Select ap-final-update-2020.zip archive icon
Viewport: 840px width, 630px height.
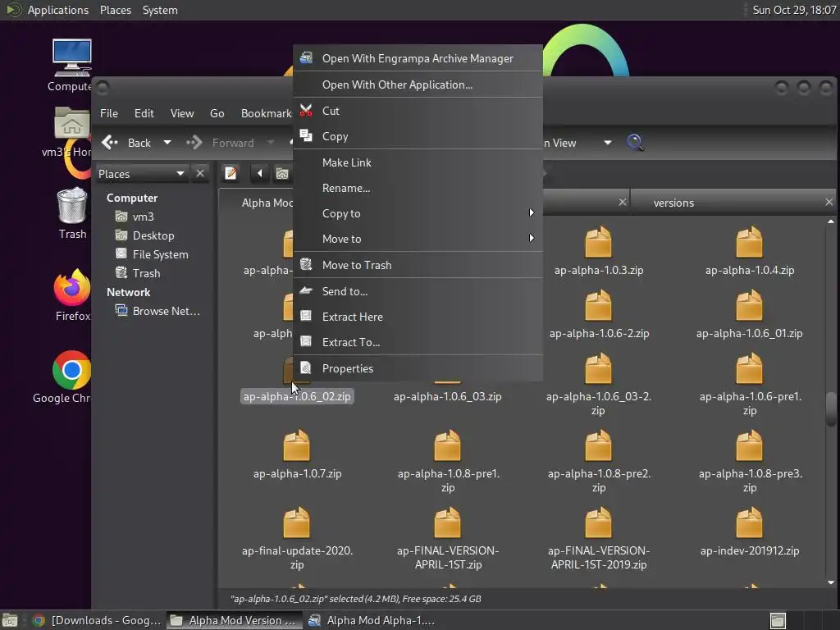coord(296,523)
